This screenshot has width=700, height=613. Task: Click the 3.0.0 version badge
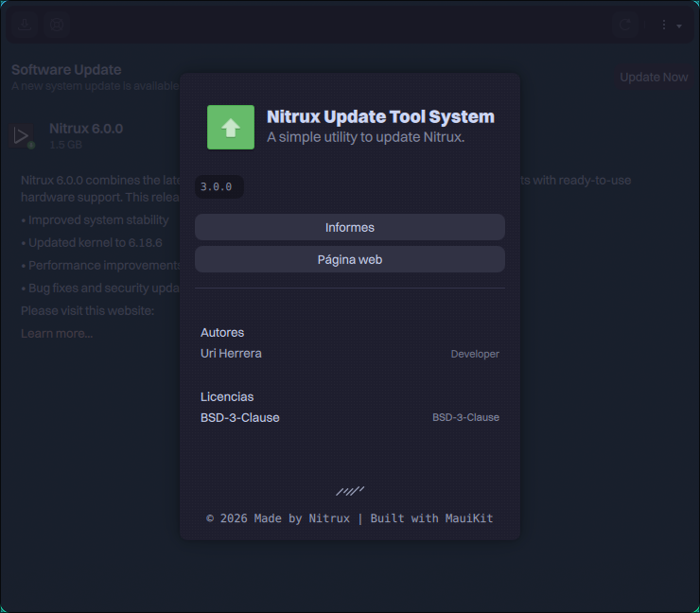(217, 187)
